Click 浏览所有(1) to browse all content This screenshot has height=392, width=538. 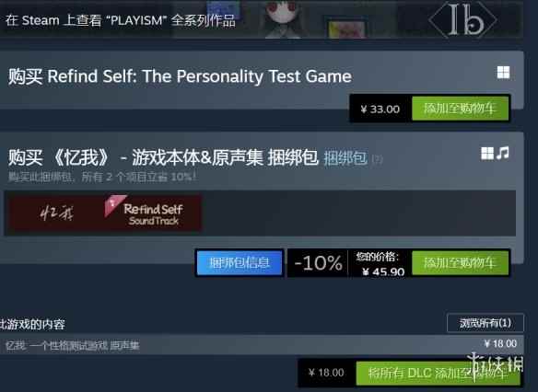click(485, 323)
